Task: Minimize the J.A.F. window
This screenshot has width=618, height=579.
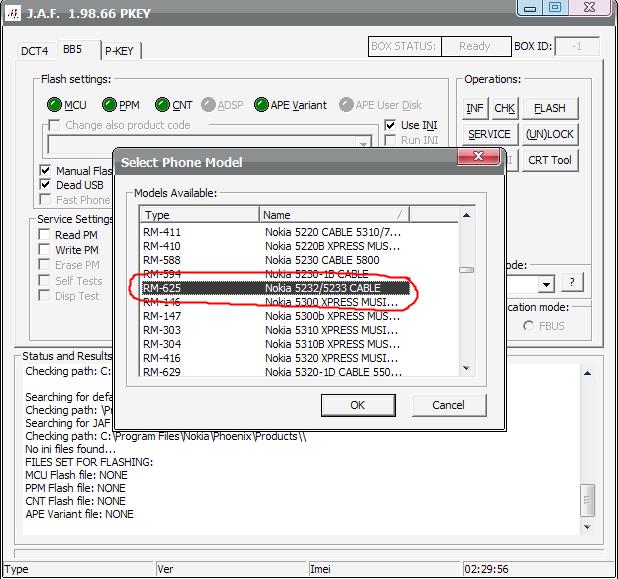Action: pos(530,8)
